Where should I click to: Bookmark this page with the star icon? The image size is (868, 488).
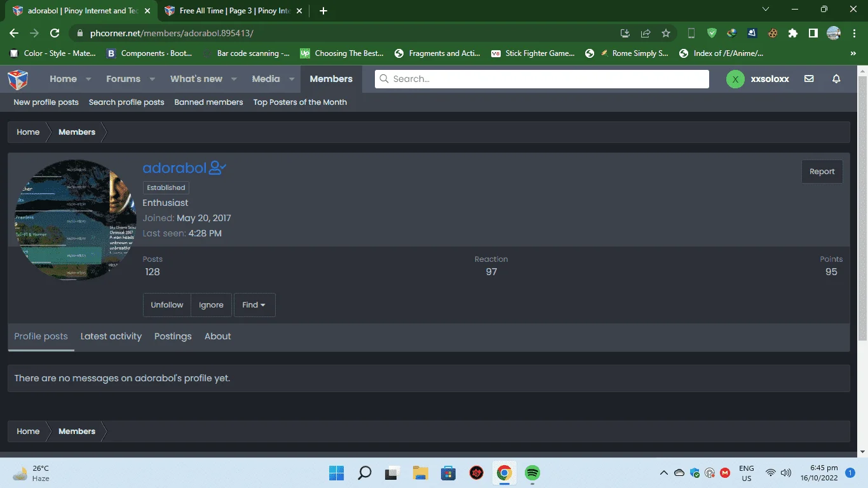665,33
